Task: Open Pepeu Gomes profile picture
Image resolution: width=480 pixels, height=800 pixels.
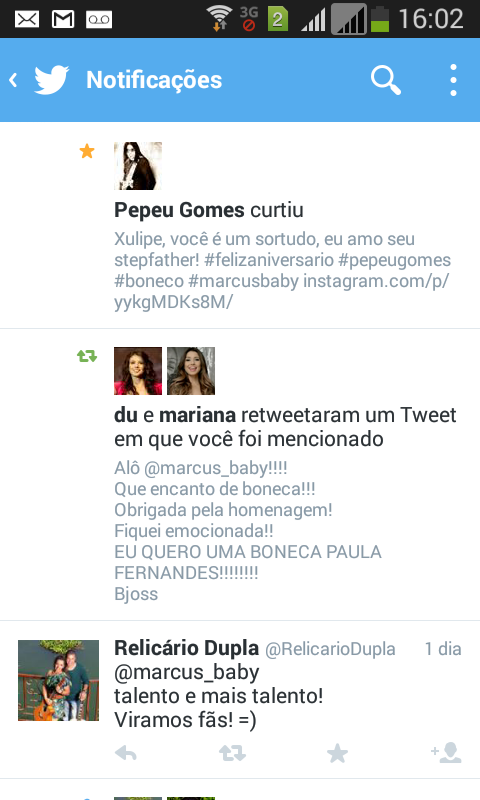Action: coord(138,166)
